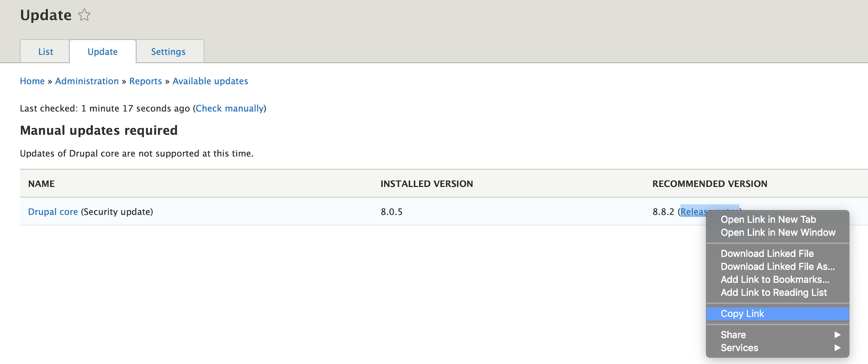
Task: Open the Administration breadcrumb link
Action: [x=87, y=81]
